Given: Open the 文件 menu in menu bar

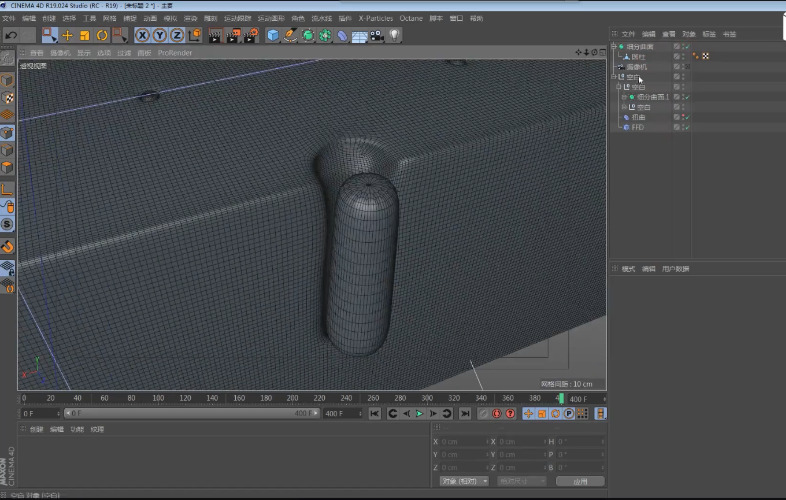Looking at the screenshot, I should pos(7,18).
